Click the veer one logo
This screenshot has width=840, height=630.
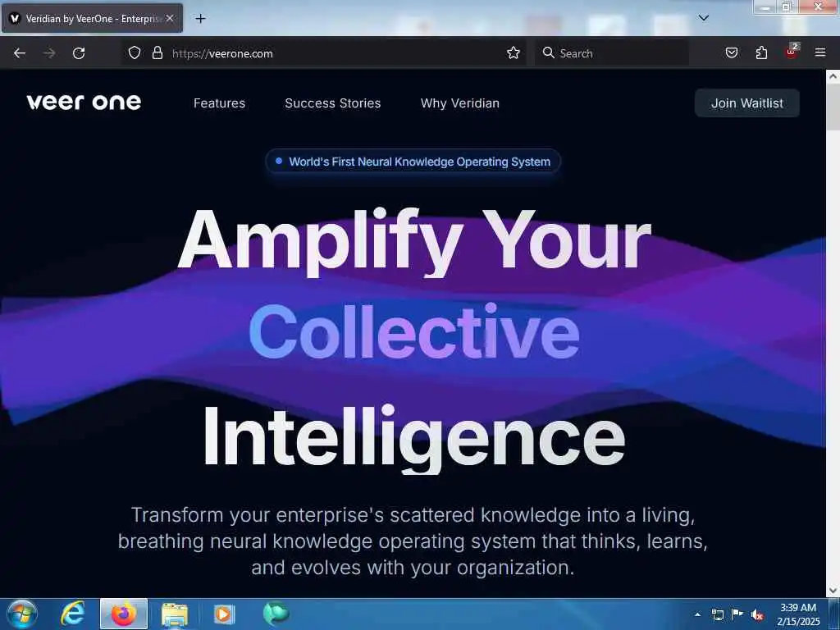pyautogui.click(x=84, y=102)
